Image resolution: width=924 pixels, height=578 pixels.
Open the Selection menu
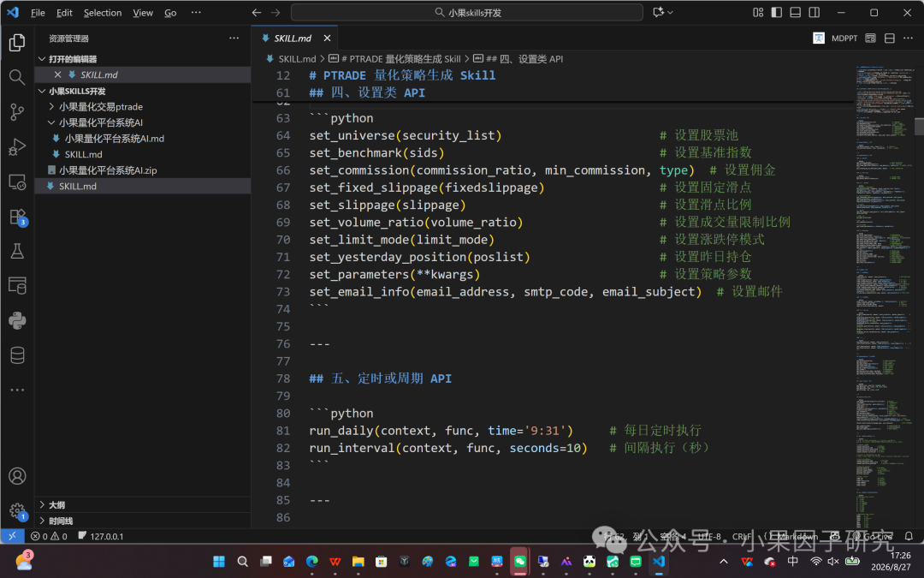coord(103,12)
